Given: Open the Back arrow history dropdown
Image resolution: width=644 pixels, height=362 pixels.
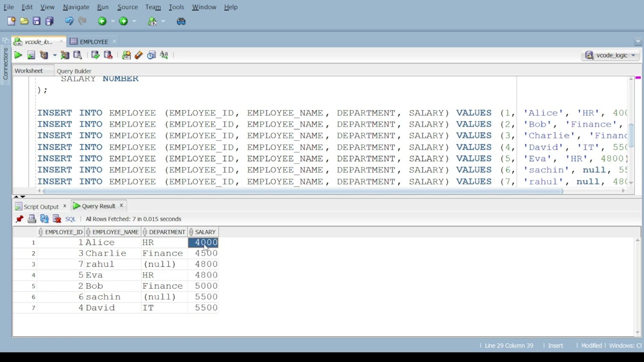Looking at the screenshot, I should [x=112, y=21].
